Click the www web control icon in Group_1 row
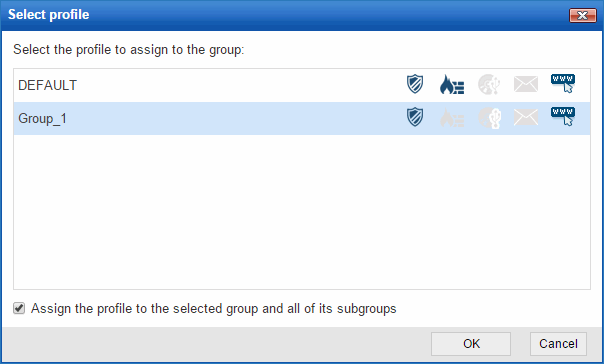This screenshot has width=604, height=364. tap(563, 116)
